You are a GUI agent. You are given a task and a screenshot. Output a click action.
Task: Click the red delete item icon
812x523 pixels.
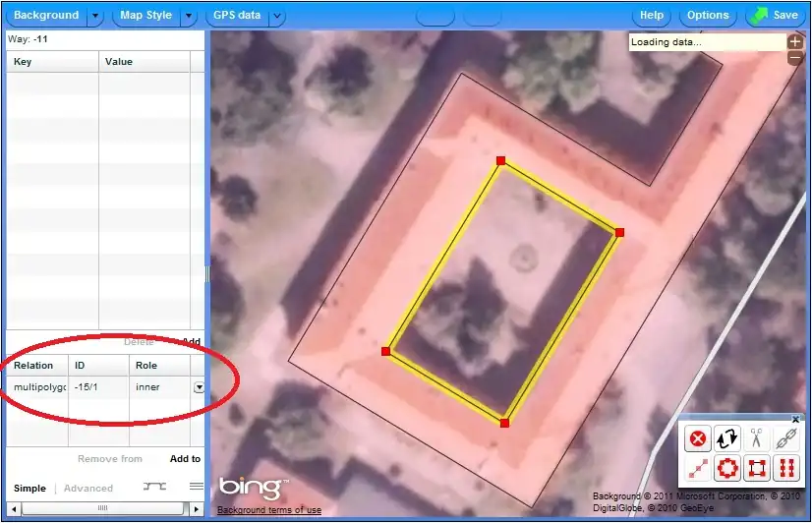tap(698, 439)
